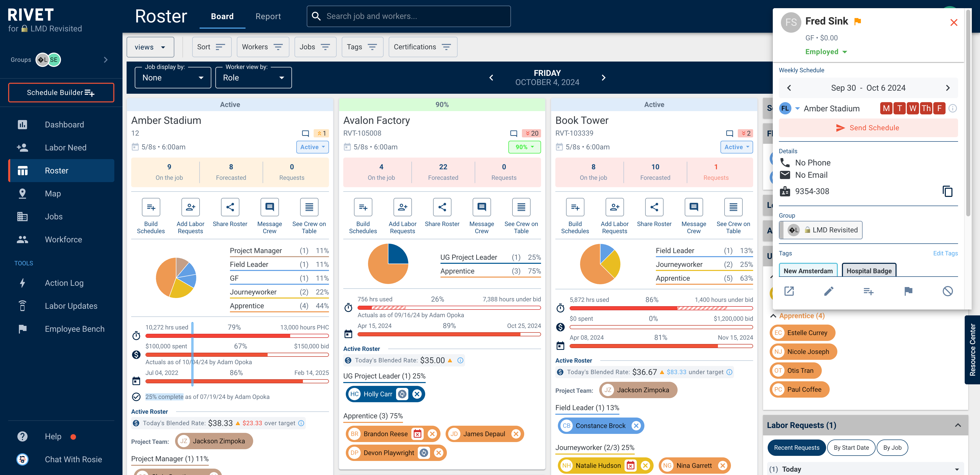The image size is (980, 475).
Task: Select Recent Requests filter
Action: (796, 448)
